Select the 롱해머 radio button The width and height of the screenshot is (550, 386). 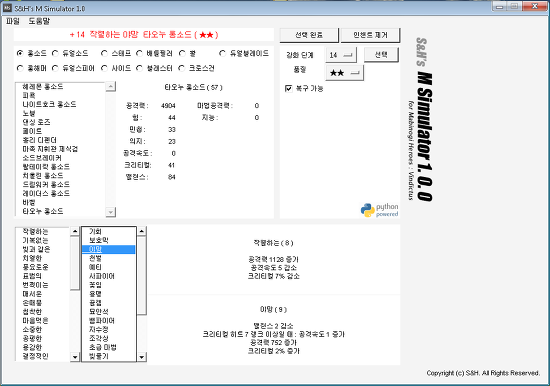(20, 68)
